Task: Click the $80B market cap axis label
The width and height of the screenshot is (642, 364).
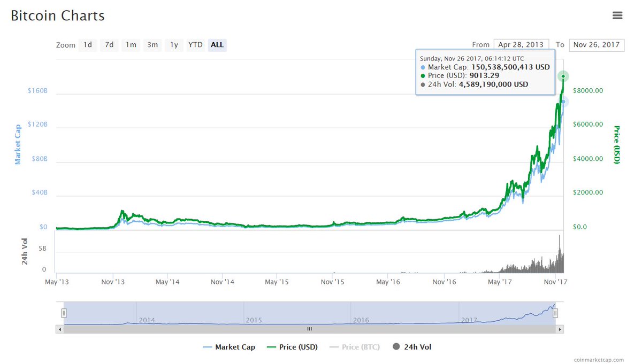Action: pos(39,159)
